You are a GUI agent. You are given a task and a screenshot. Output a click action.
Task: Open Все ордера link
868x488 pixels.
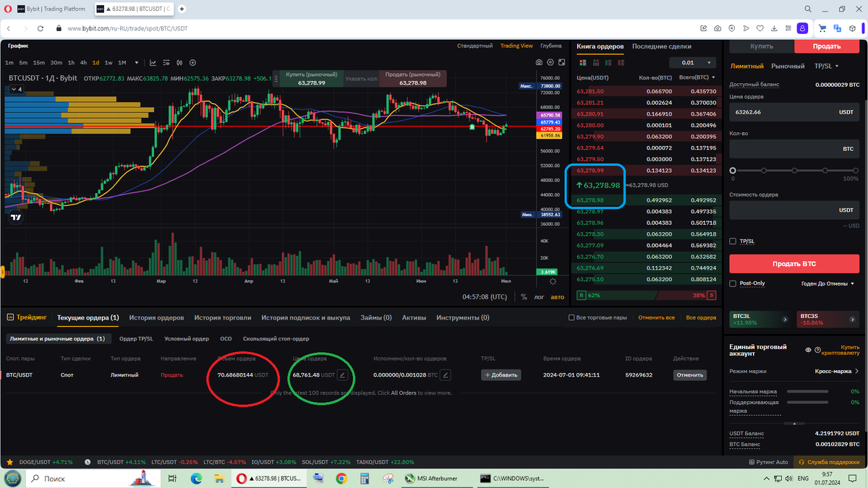tap(701, 317)
